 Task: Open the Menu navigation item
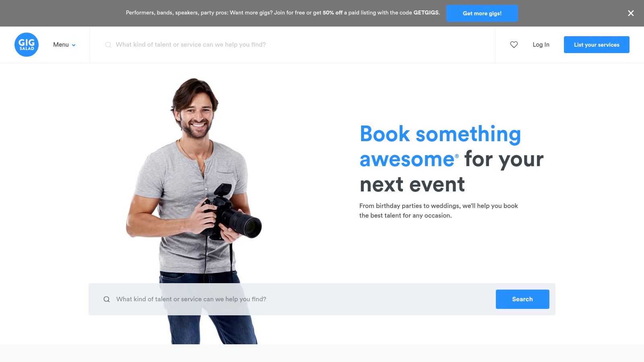coord(64,45)
